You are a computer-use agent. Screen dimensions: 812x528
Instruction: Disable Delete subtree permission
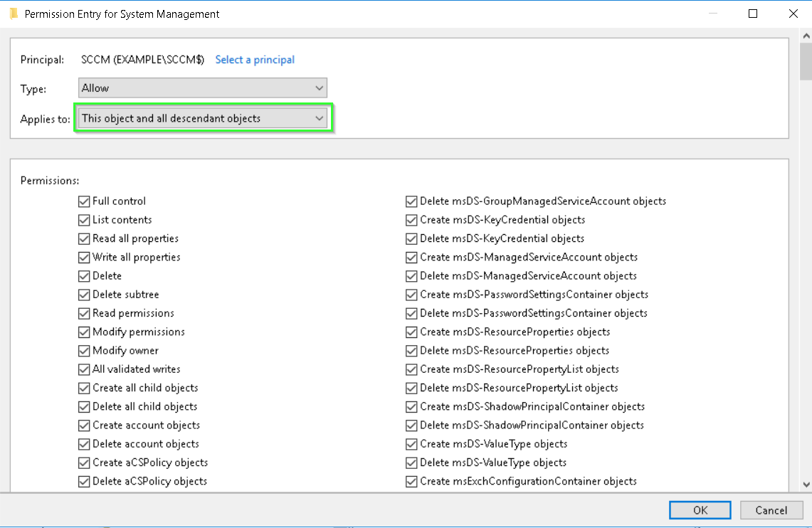coord(84,295)
